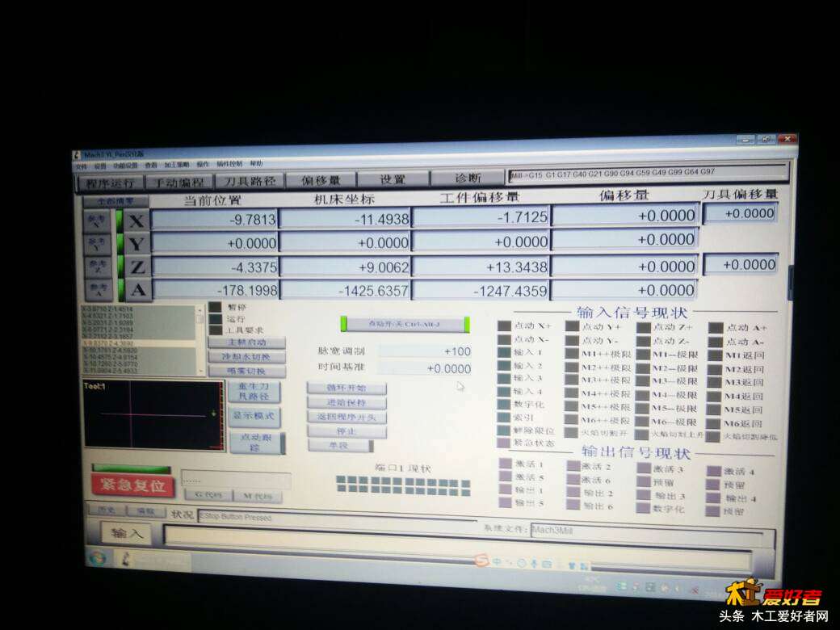The image size is (840, 630).
Task: Click the Z axis reference button
Action: pos(99,267)
